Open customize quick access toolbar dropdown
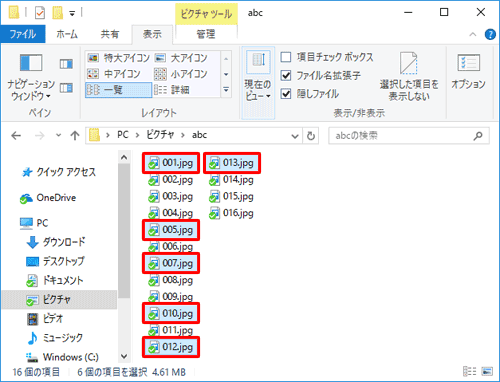The image size is (500, 382). [x=72, y=13]
